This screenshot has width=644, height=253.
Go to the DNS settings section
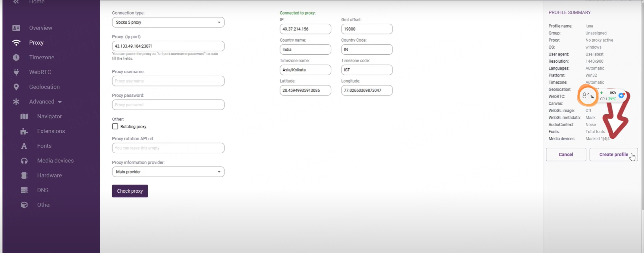[x=43, y=190]
